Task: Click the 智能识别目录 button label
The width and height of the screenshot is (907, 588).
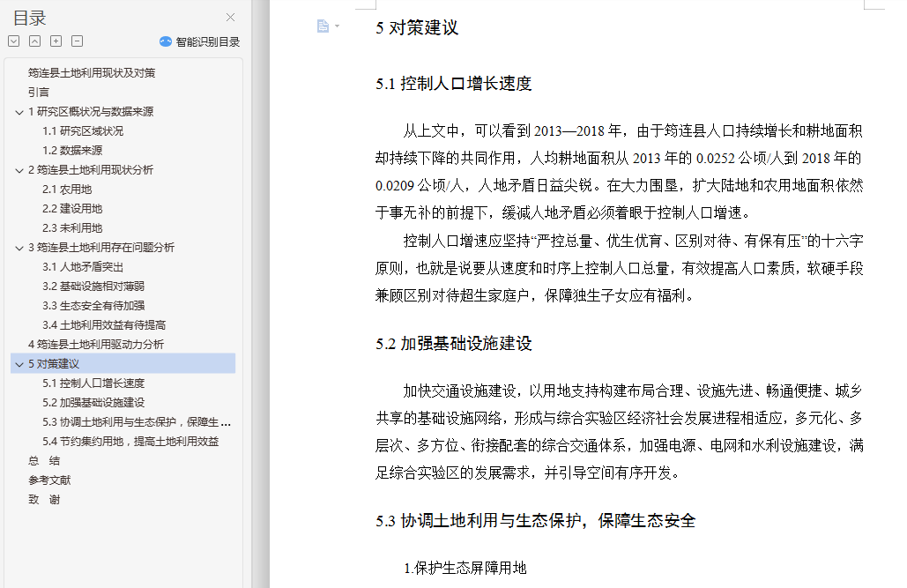Action: [x=208, y=41]
